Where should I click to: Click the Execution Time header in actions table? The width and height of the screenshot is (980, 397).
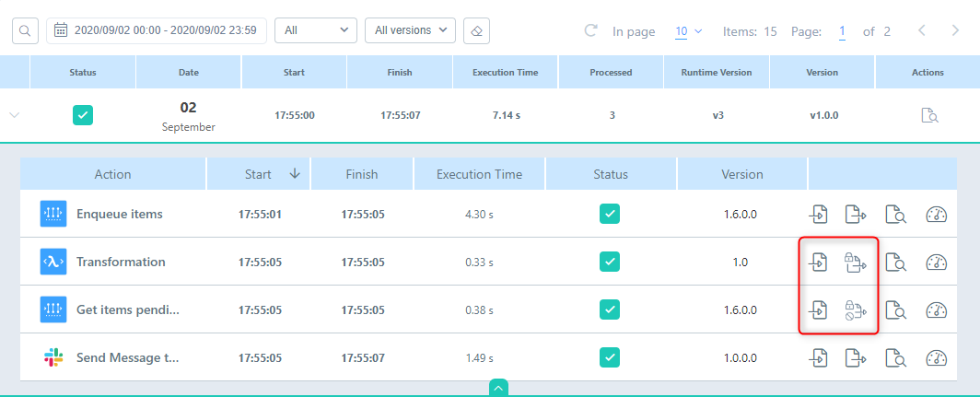pos(479,174)
